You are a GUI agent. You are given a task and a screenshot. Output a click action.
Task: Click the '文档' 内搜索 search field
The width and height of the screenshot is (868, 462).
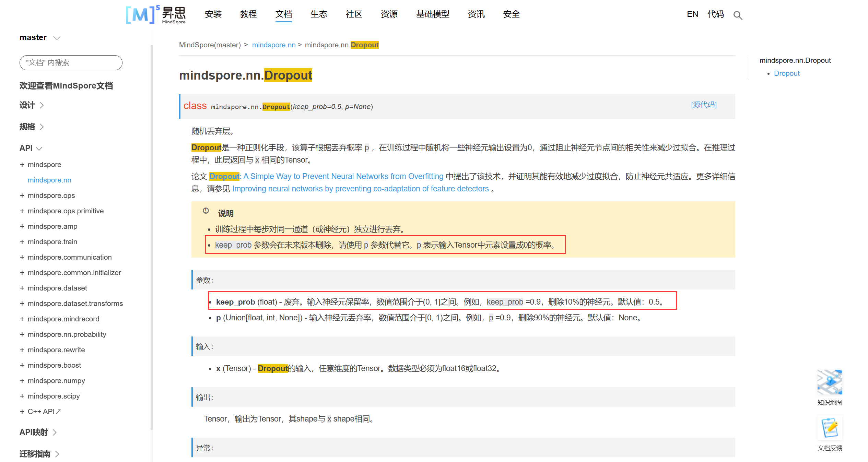click(x=71, y=63)
